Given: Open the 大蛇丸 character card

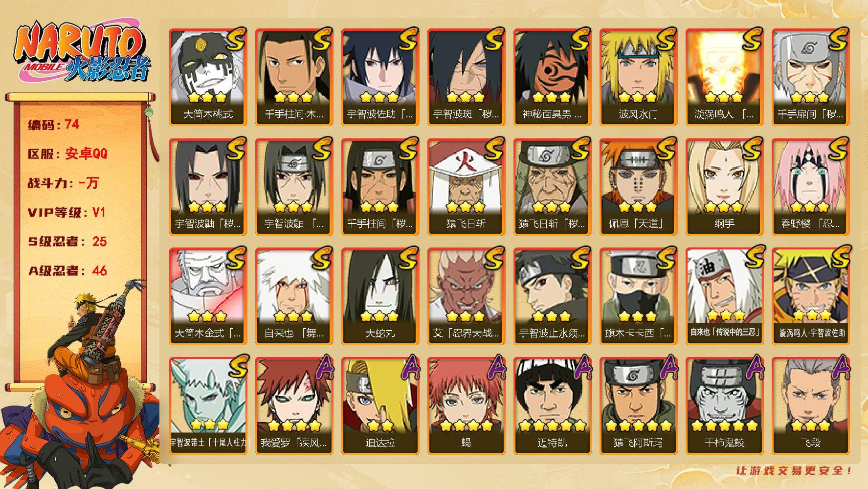Looking at the screenshot, I should coord(380,296).
